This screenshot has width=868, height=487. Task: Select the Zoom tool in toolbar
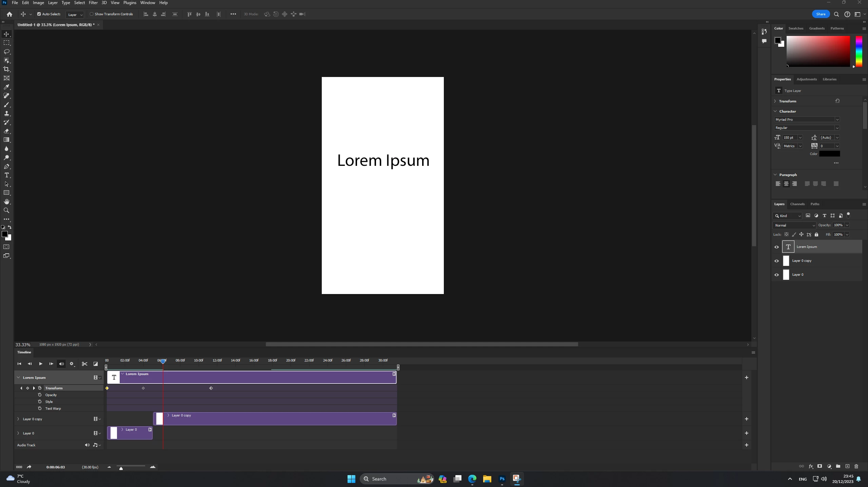pos(6,211)
